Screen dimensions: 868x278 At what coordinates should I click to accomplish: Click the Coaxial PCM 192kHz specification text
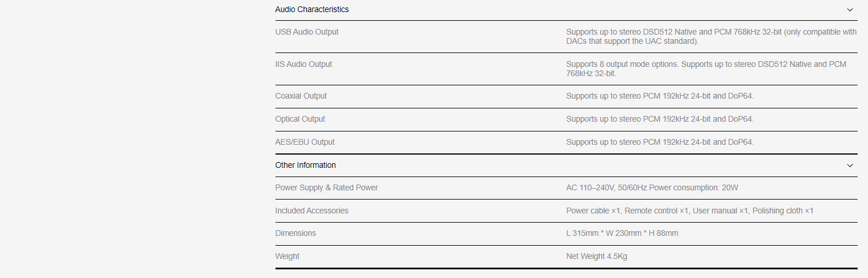(x=660, y=96)
